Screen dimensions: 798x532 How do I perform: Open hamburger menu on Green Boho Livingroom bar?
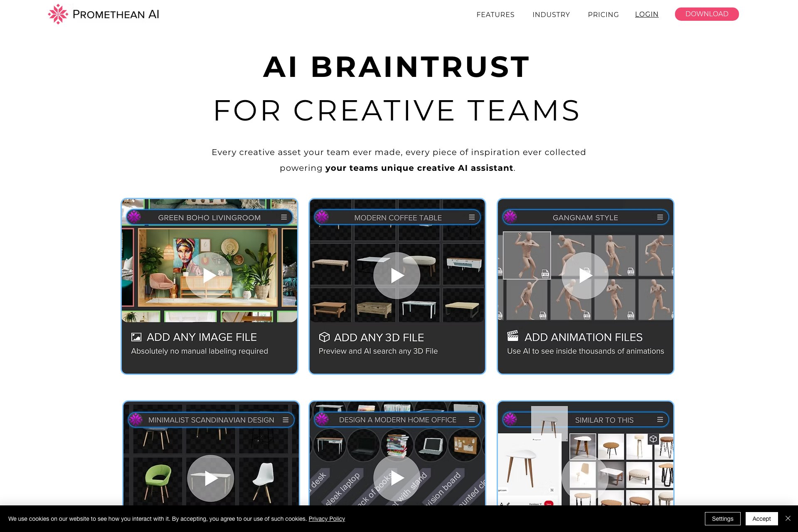click(284, 217)
